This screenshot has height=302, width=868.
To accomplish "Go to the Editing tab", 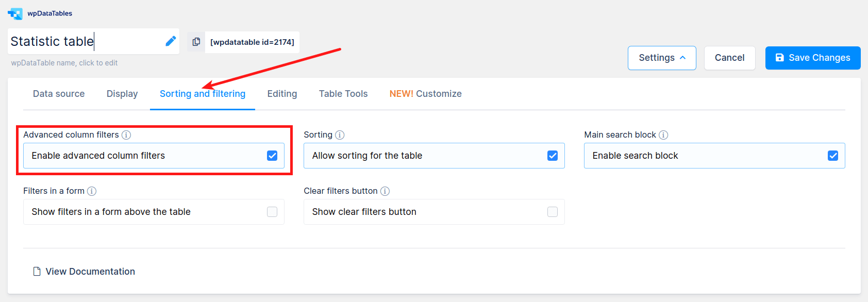I will [x=282, y=94].
